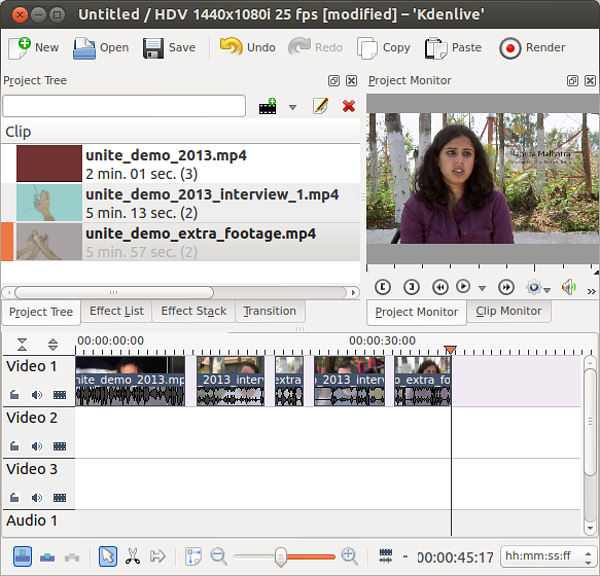Activate the arrow selection tool
Screen dimensions: 600x576
[x=107, y=557]
